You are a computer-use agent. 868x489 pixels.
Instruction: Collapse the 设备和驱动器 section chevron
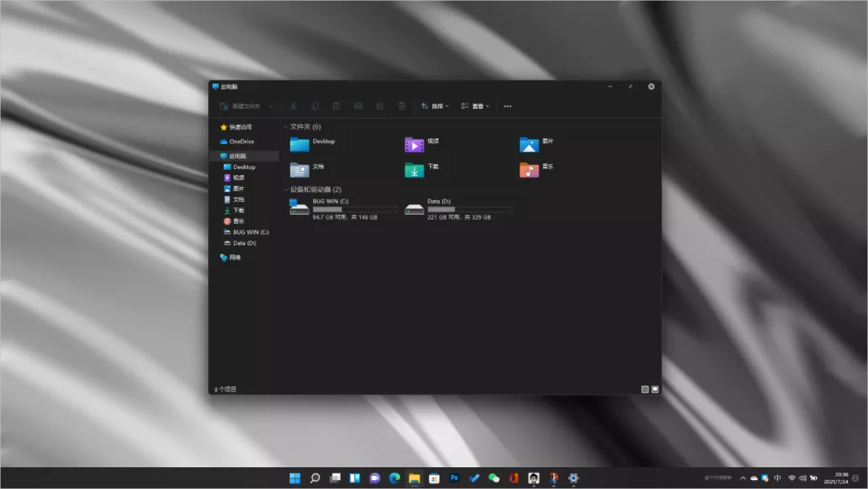(285, 190)
